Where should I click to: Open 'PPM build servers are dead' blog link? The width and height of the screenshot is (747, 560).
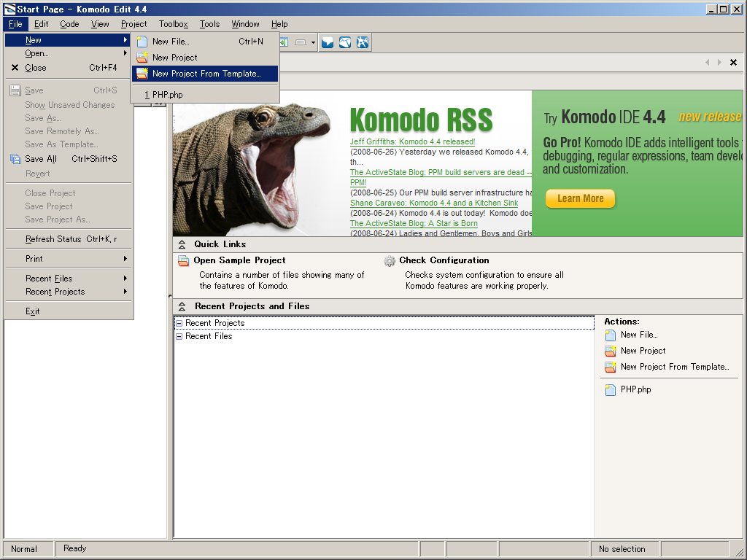441,172
